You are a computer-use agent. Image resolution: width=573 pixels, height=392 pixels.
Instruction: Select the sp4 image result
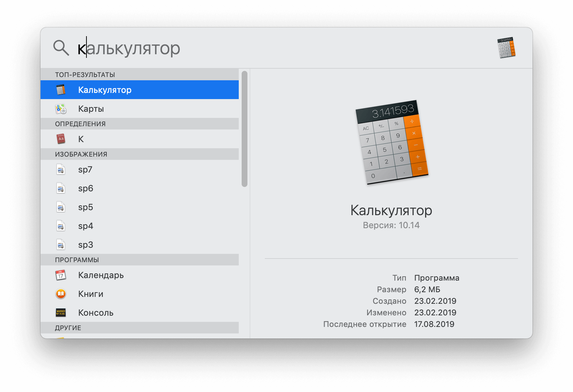[140, 226]
